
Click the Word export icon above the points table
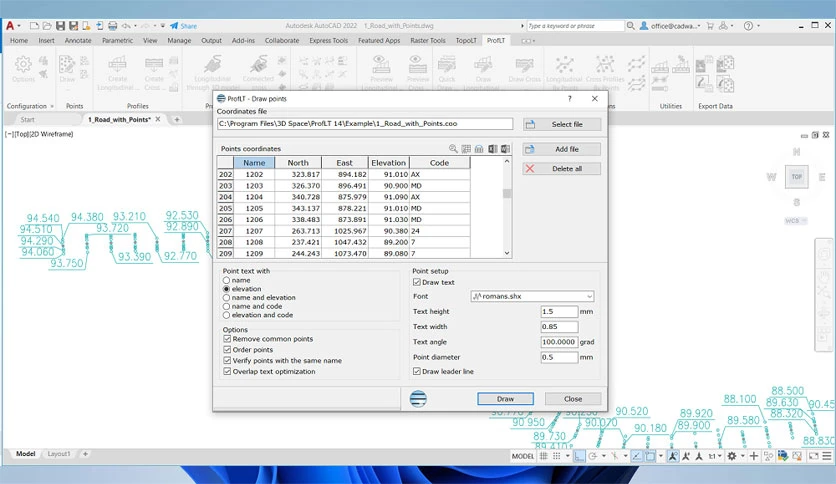point(505,149)
